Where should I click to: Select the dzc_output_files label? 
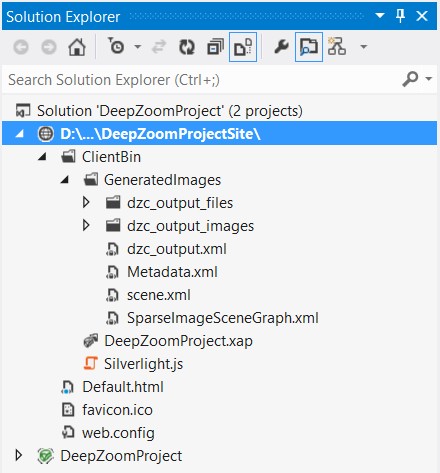tap(180, 203)
